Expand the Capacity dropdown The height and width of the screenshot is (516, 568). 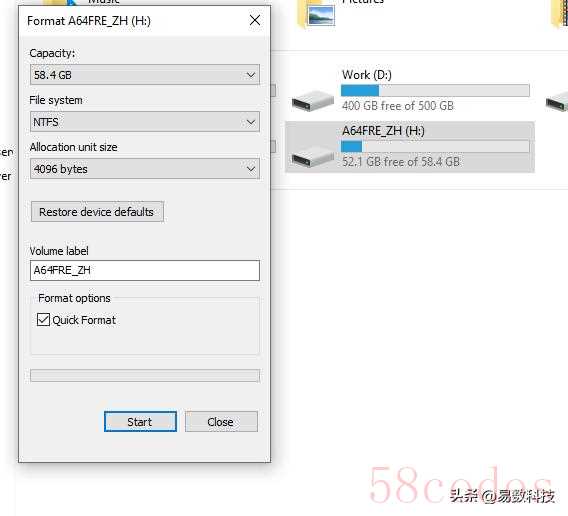pos(145,75)
